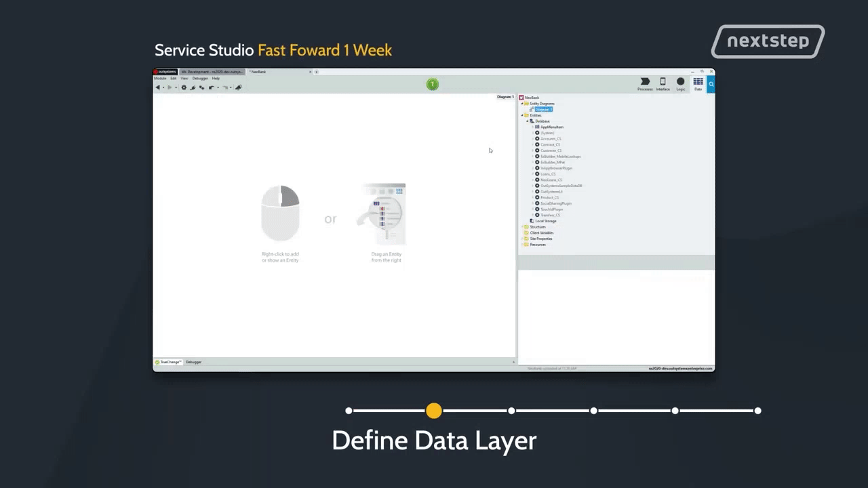Collapse the Entity Diagrams folder
The height and width of the screenshot is (488, 868).
(522, 104)
